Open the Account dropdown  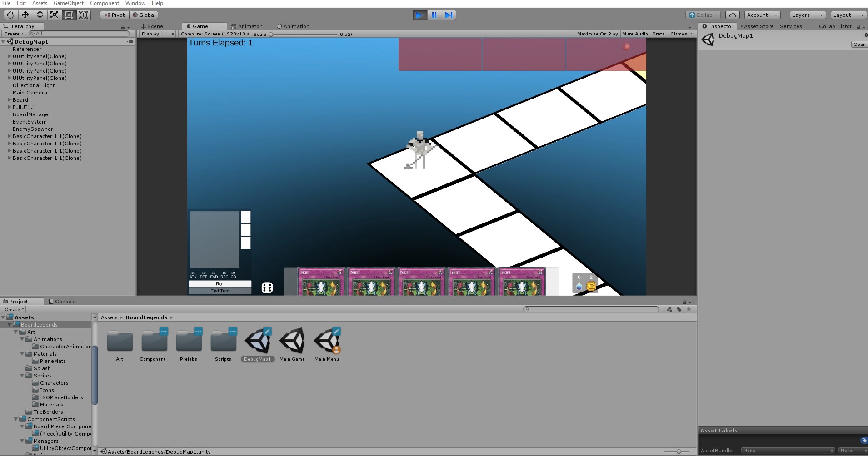[762, 15]
